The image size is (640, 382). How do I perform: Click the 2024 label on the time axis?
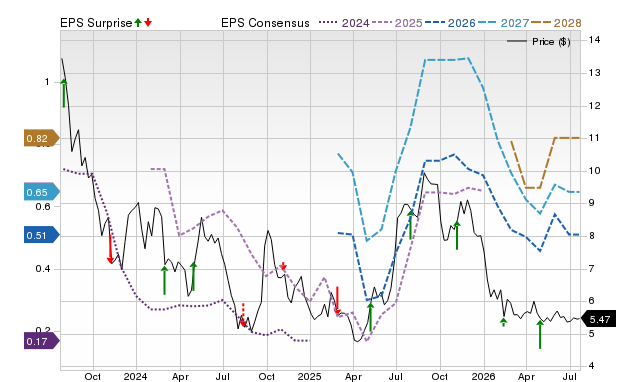[136, 376]
